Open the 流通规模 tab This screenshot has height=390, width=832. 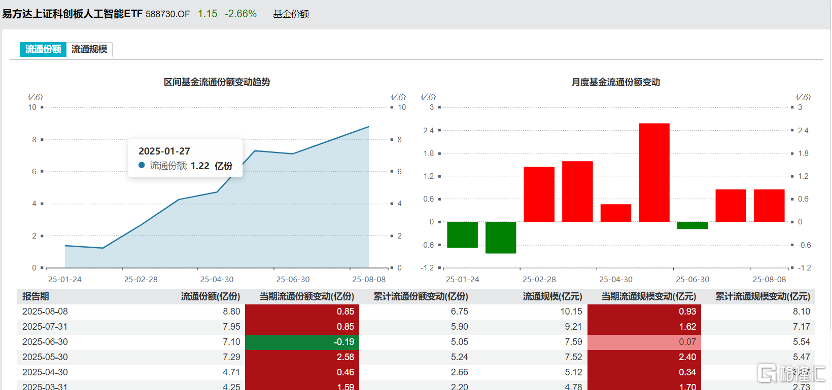(x=90, y=49)
